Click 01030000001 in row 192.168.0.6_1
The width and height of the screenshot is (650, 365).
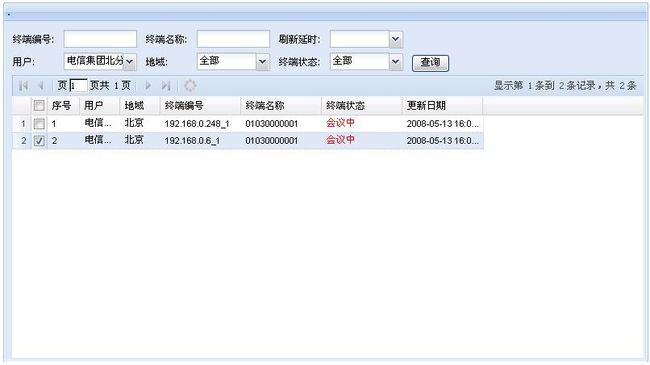click(x=272, y=141)
